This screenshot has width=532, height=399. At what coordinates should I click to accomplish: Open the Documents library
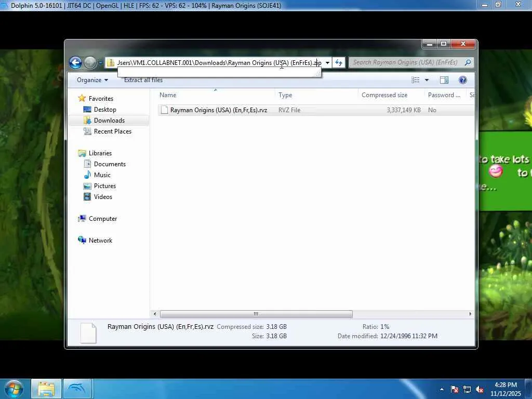(x=110, y=164)
